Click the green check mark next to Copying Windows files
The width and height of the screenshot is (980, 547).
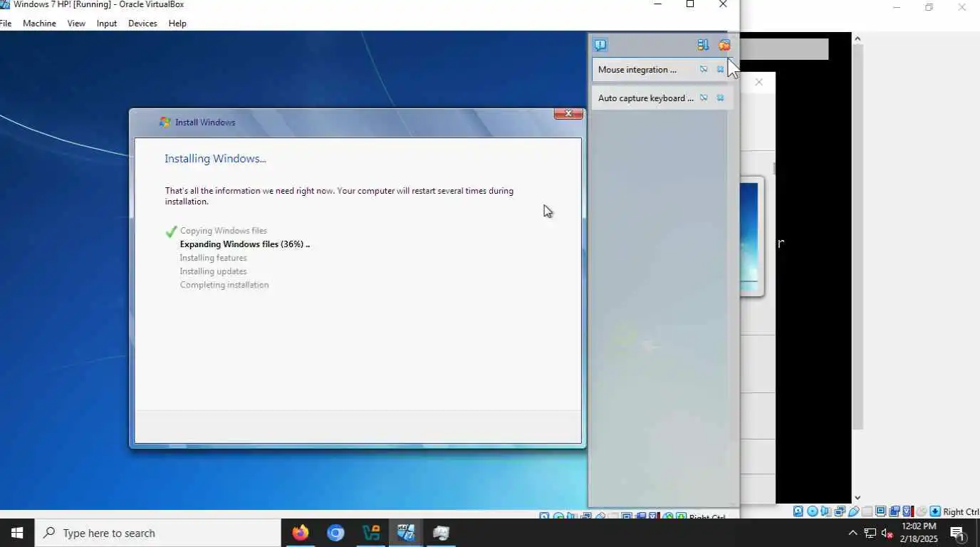coord(171,231)
